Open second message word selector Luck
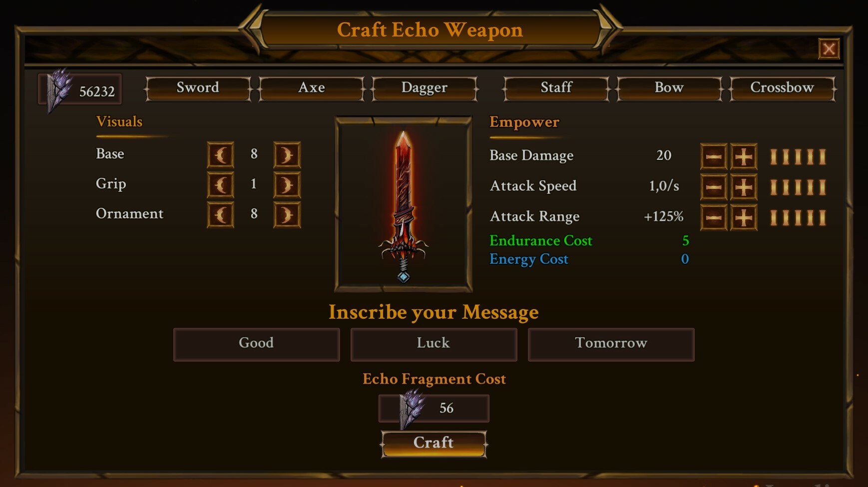 click(x=434, y=344)
